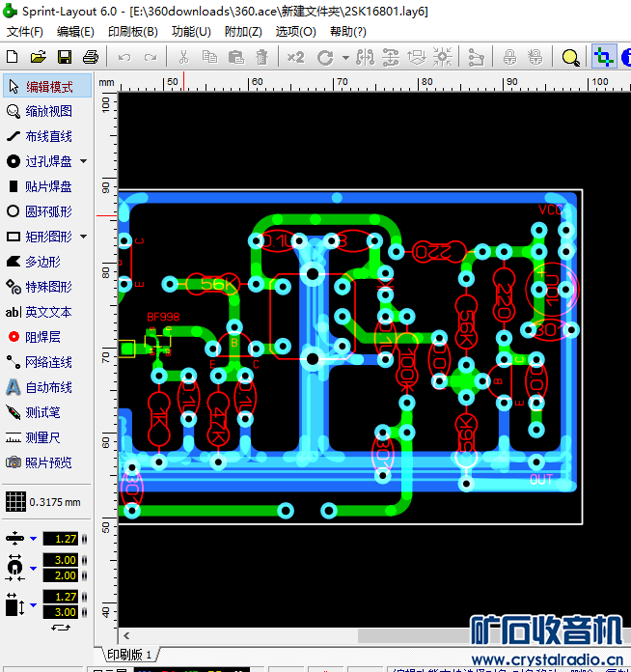Open the 文件(F) menu
631x672 pixels.
pyautogui.click(x=25, y=32)
